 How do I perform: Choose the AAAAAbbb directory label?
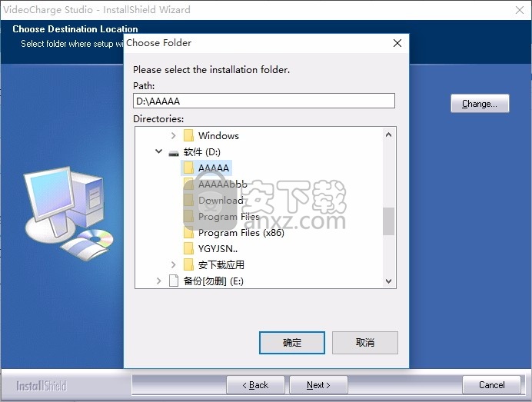point(223,184)
